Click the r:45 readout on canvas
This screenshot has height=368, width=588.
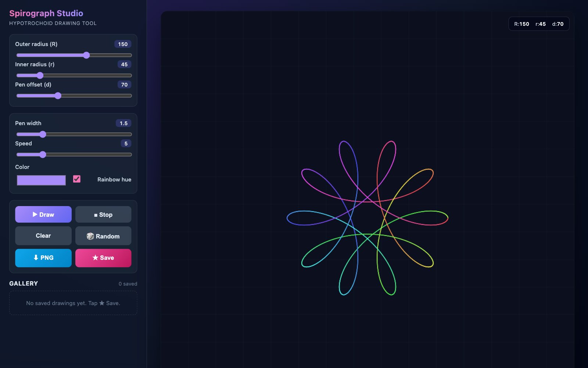pyautogui.click(x=541, y=24)
